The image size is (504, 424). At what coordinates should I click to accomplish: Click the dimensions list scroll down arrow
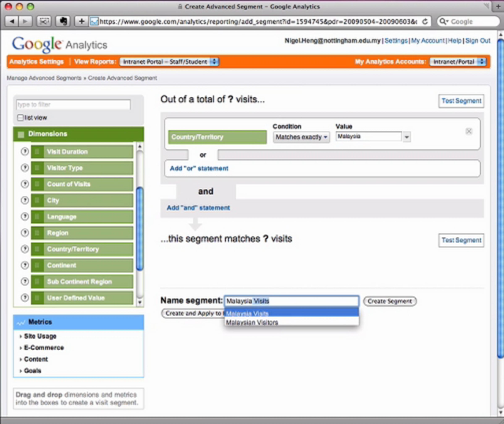[140, 302]
